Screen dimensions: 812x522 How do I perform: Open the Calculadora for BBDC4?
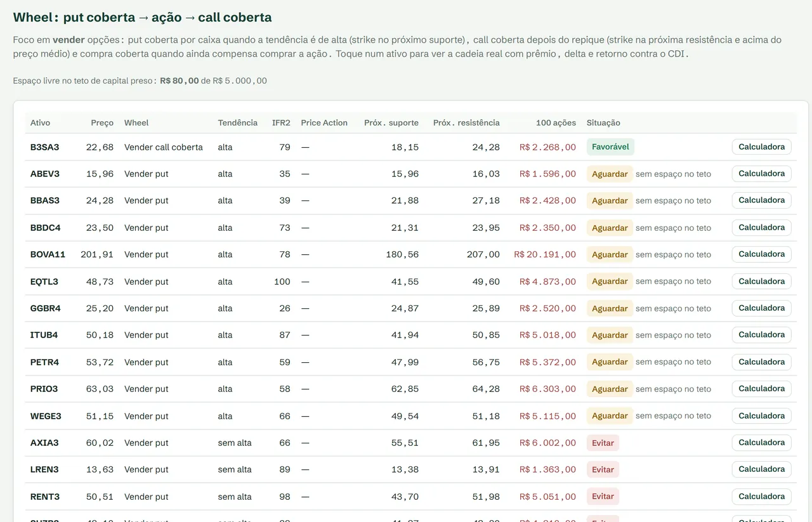coord(761,228)
